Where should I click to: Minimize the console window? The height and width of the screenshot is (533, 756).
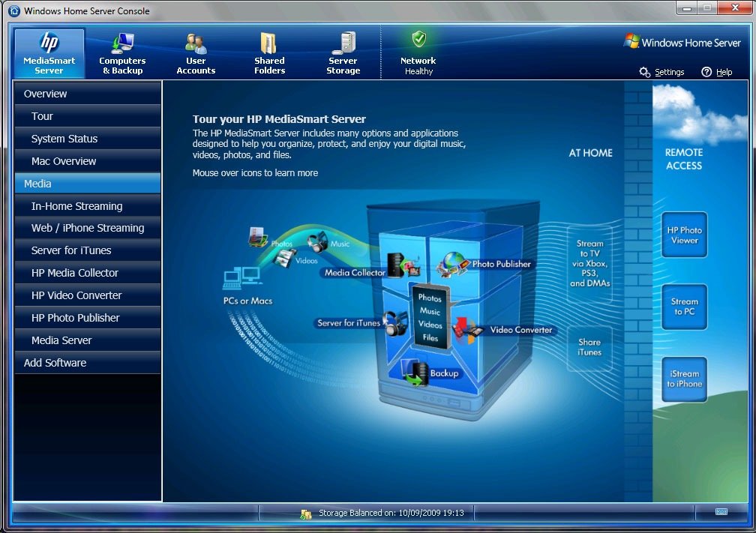(x=688, y=8)
